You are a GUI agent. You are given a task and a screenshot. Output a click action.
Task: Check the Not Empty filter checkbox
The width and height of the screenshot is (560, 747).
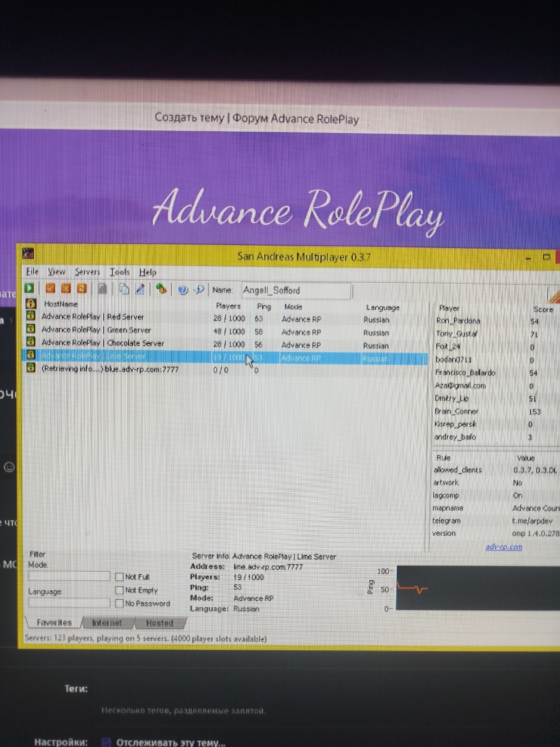[120, 590]
